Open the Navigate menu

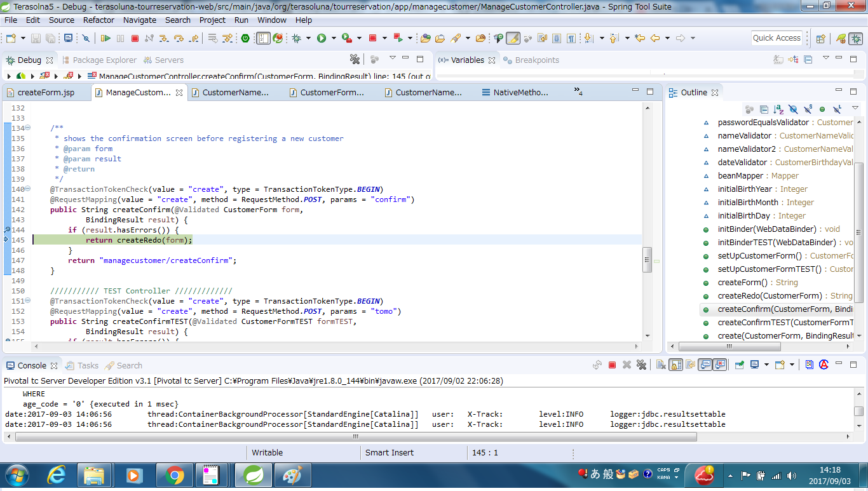pos(140,20)
